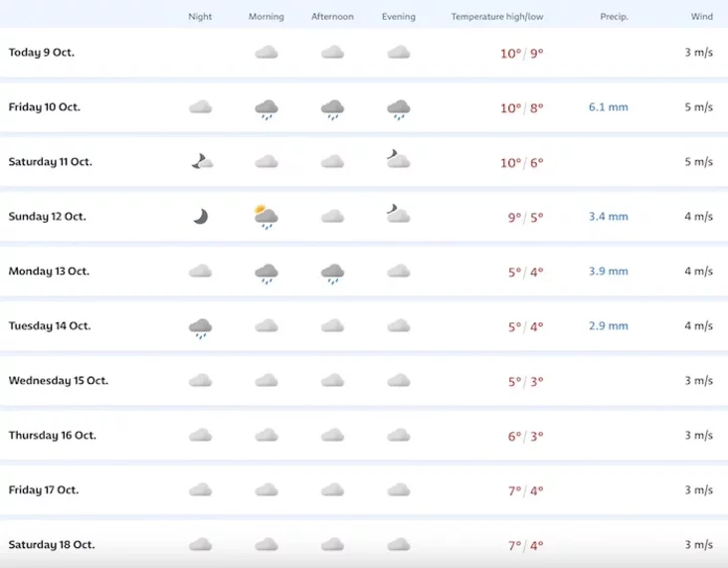This screenshot has height=568, width=728.
Task: Click Sunday morning sun with rain showers icon
Action: pos(266,217)
